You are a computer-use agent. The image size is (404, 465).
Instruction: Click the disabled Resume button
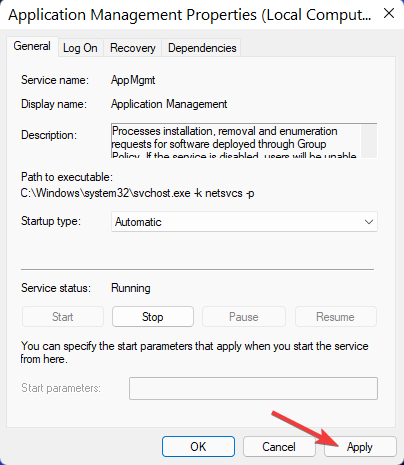pyautogui.click(x=335, y=317)
